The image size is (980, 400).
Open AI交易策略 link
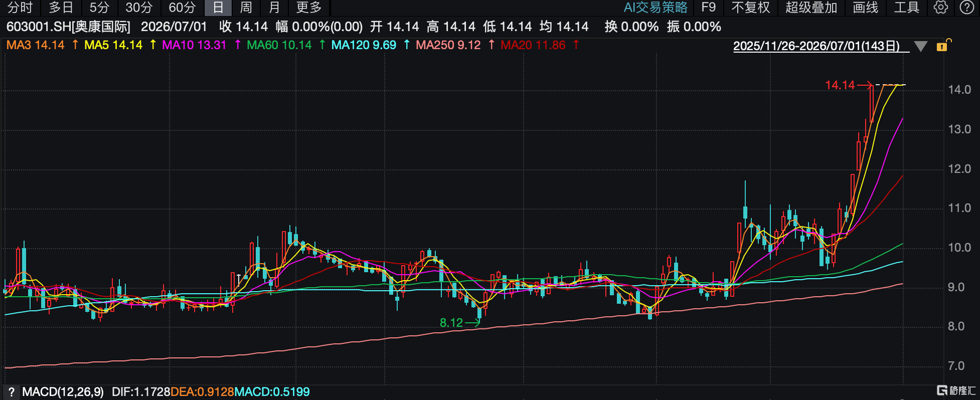[656, 8]
